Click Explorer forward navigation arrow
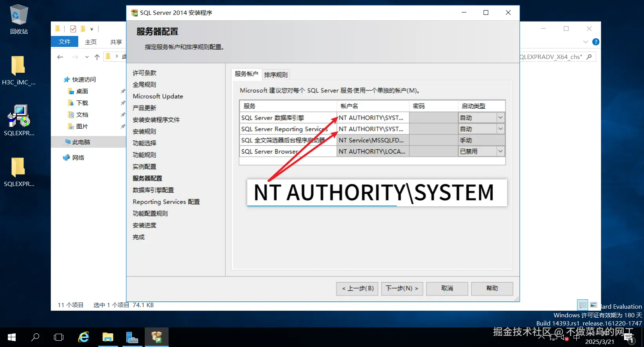This screenshot has width=644, height=347. (75, 57)
